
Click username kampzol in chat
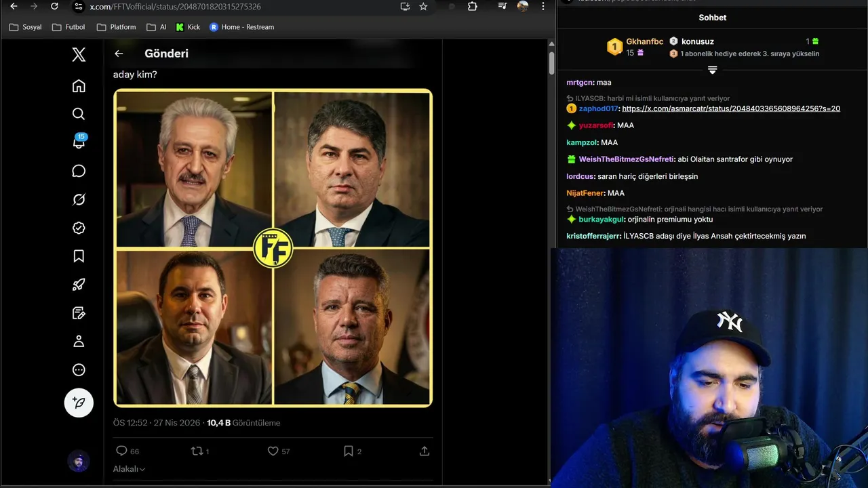582,142
